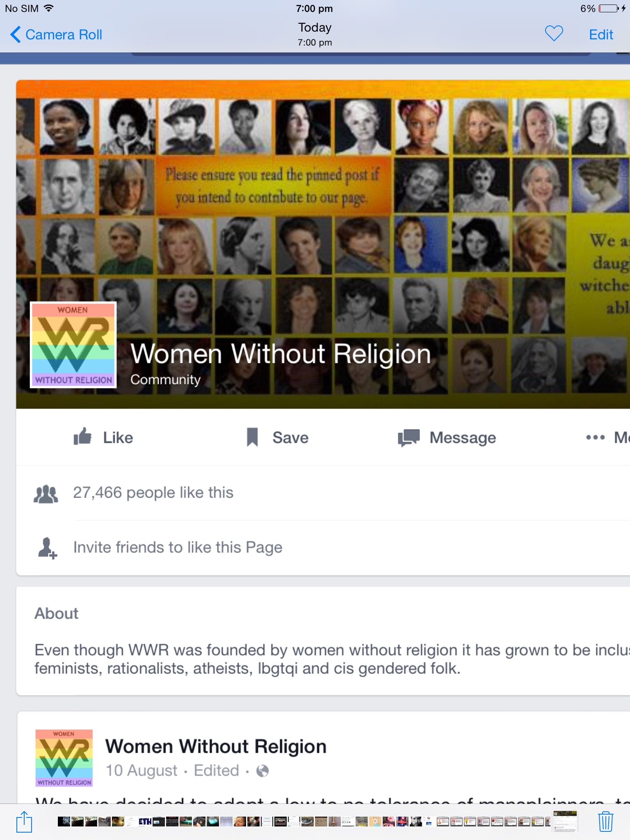This screenshot has width=630, height=840.
Task: Click the Save bookmark icon
Action: pyautogui.click(x=252, y=437)
